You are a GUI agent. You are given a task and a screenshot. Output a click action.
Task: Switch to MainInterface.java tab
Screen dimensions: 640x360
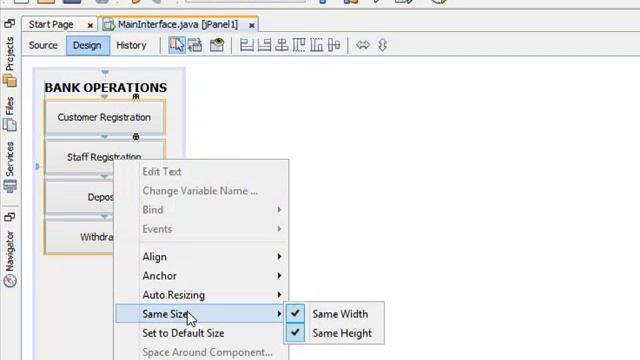click(178, 24)
